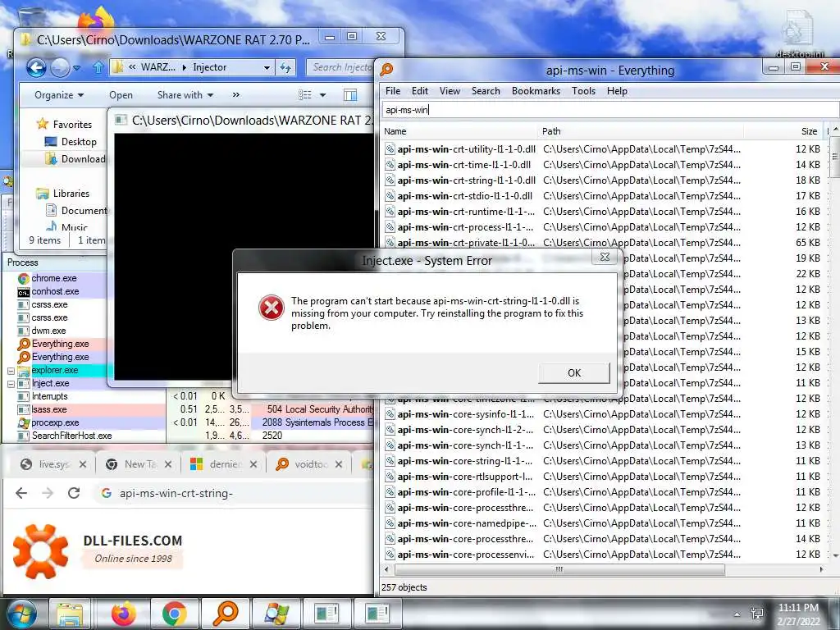This screenshot has width=840, height=630.
Task: Click Open in Explorer toolbar
Action: click(x=121, y=95)
